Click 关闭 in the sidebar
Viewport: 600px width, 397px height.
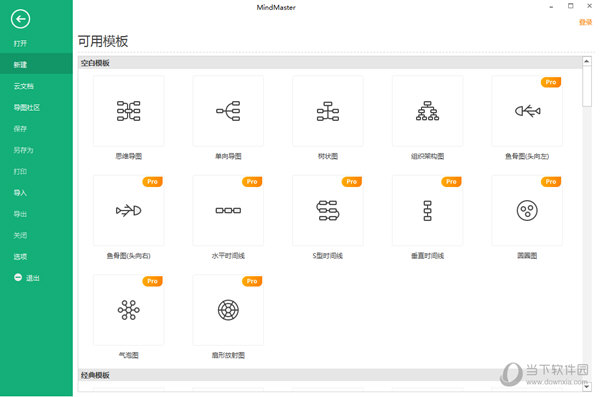(x=20, y=235)
